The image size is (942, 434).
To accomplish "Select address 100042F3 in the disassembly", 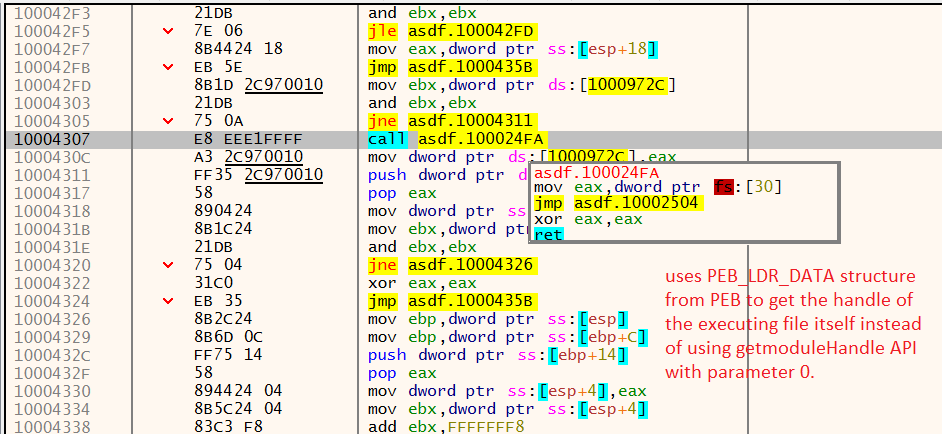I will (52, 13).
